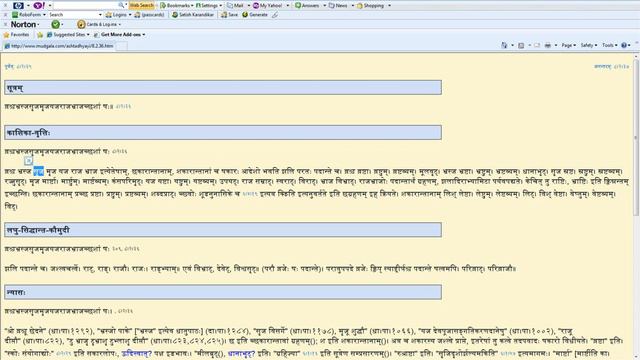The image size is (640, 360).
Task: Expand the Yahoo! logo dropdown arrow
Action: click(50, 6)
